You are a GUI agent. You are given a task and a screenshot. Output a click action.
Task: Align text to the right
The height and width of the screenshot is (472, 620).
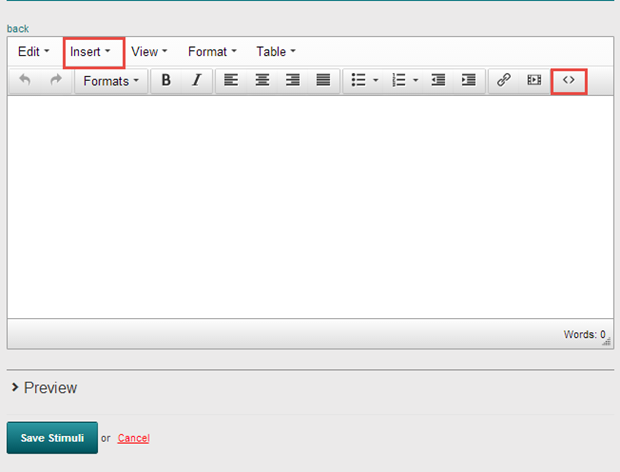coord(293,81)
